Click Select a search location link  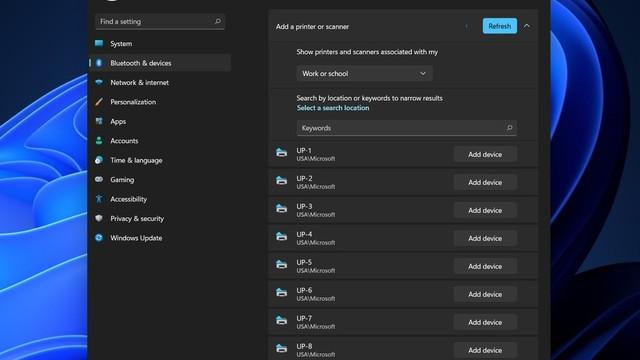[x=333, y=108]
